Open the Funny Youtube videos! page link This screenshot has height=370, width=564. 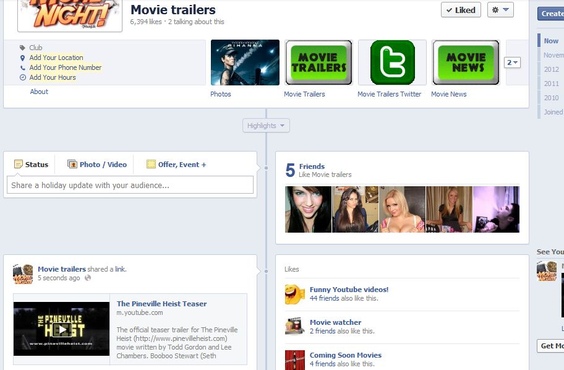click(x=349, y=289)
